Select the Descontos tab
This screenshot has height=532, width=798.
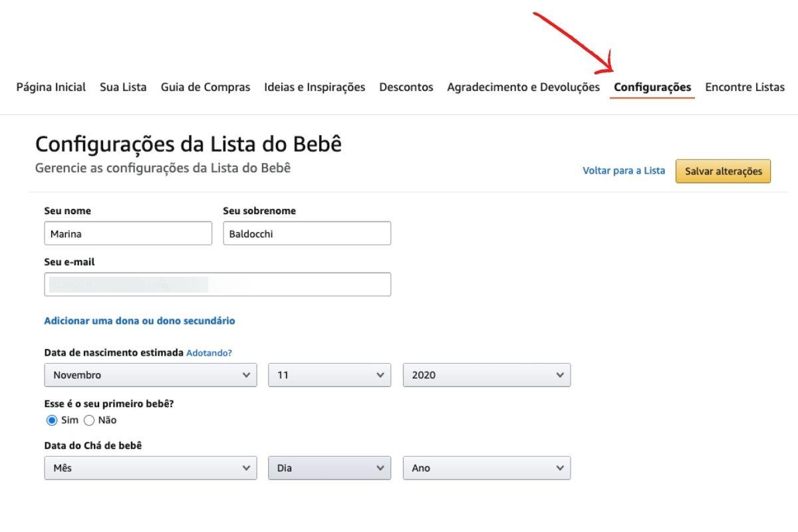[x=406, y=87]
